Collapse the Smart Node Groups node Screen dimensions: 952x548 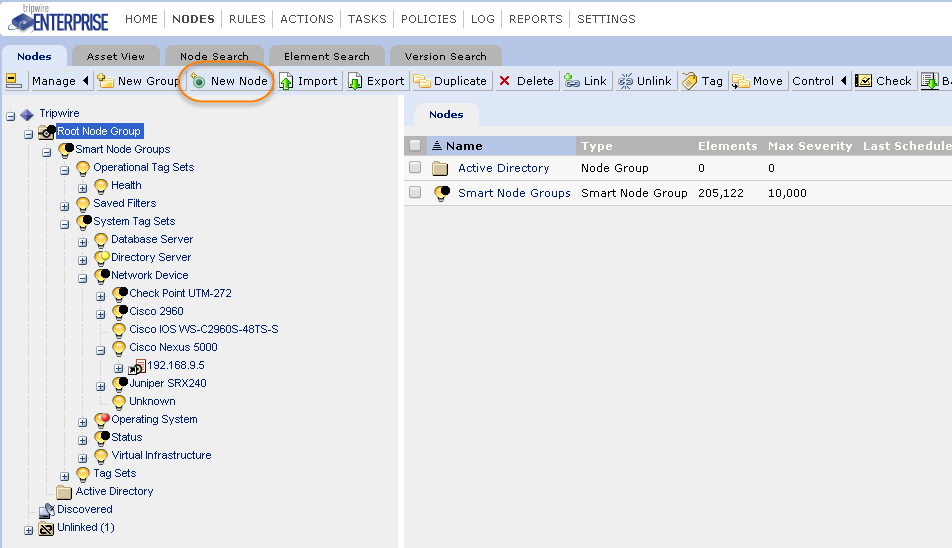click(47, 152)
